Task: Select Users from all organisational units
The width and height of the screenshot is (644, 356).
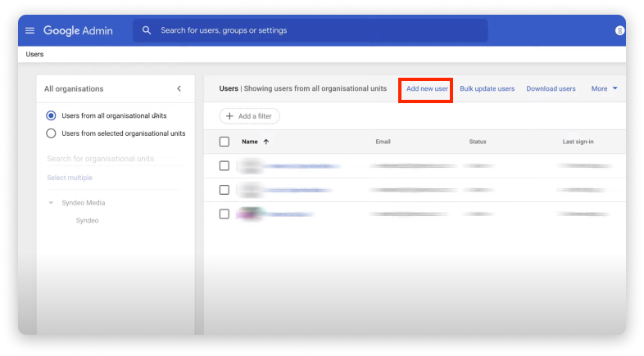Action: coord(51,115)
